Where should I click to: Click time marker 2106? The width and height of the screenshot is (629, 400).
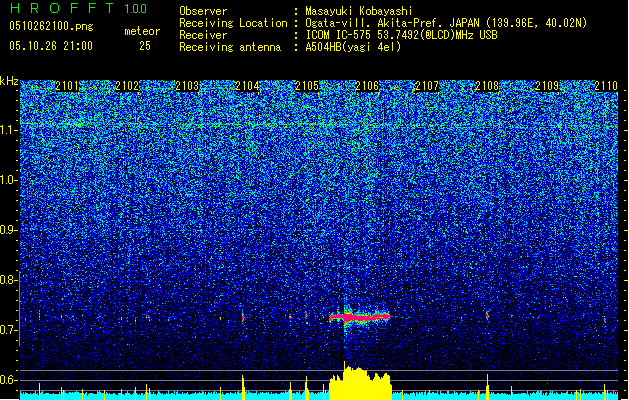[x=367, y=86]
